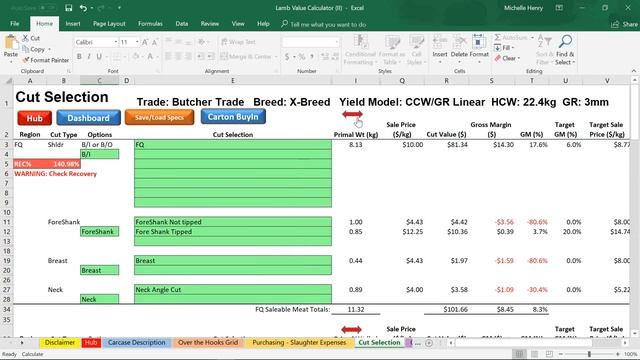Viewport: 640px width, 360px height.
Task: Collapse the ribbon with the chevron
Action: [x=634, y=71]
